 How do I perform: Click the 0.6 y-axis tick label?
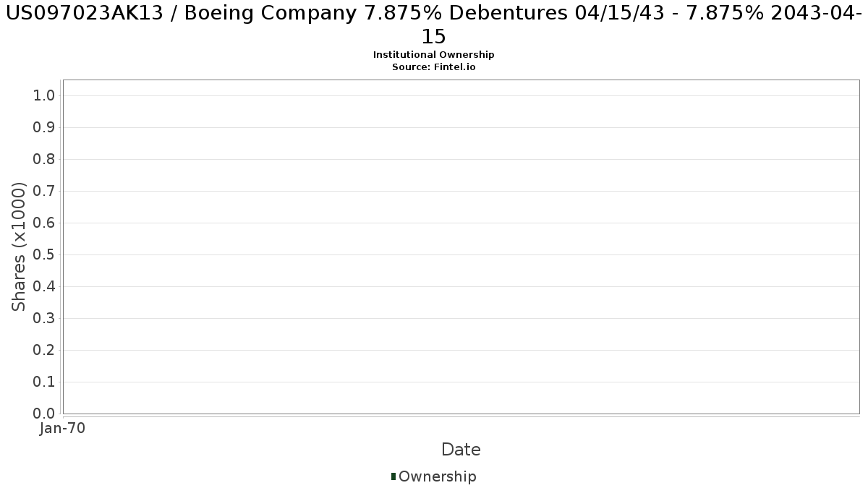(x=45, y=223)
